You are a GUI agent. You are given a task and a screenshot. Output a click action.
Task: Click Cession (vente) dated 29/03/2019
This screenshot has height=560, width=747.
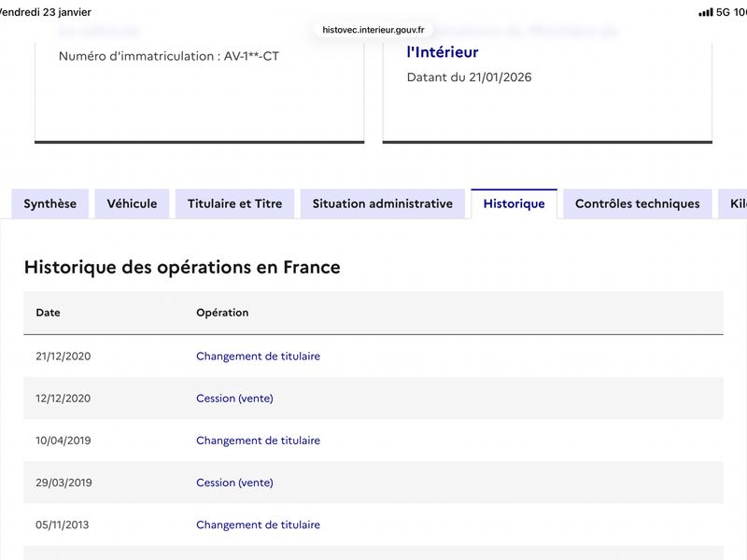[x=235, y=483]
